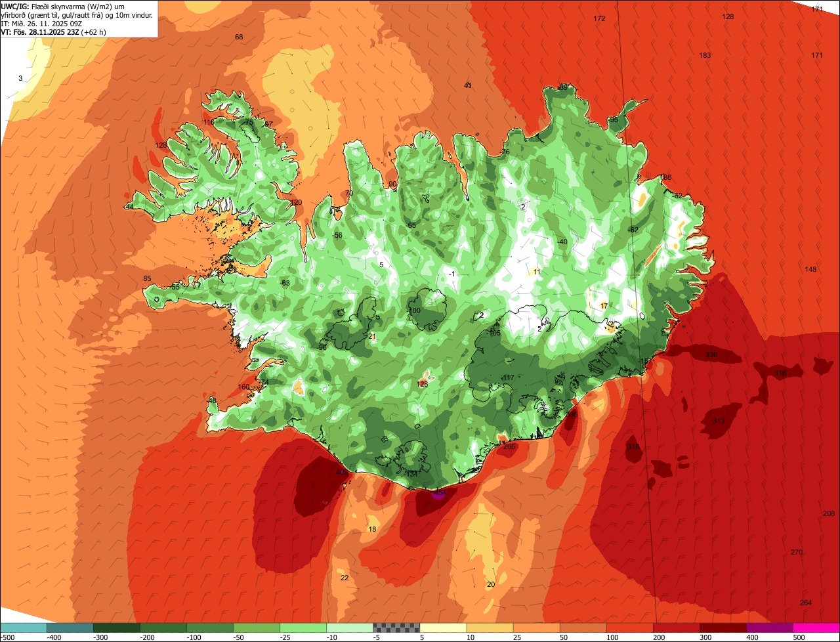The image size is (840, 642).
Task: Click the map value '120'
Action: tap(297, 202)
